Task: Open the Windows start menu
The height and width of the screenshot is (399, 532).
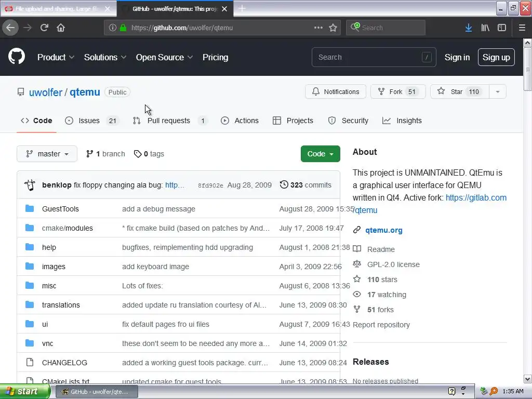Action: coord(25,391)
